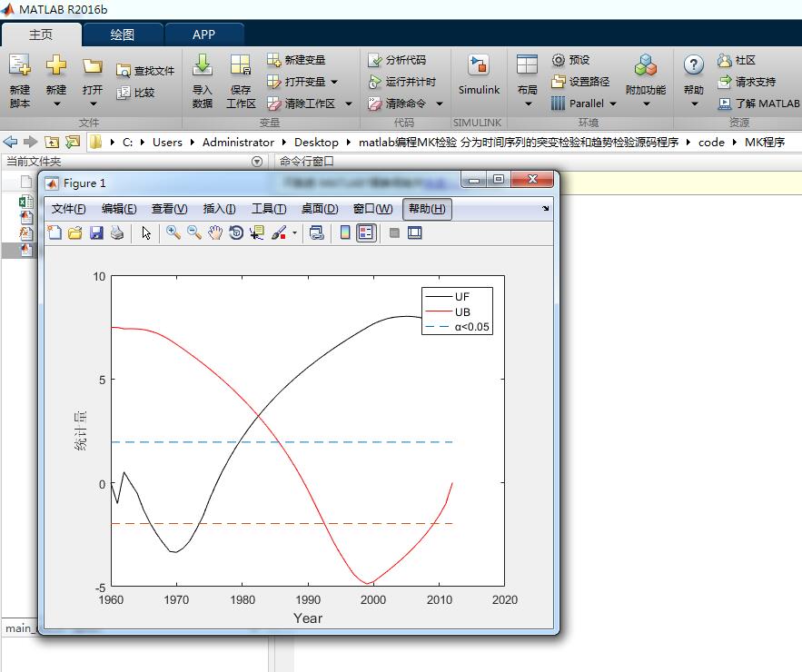
Task: Expand Open Variable (打开变量) dropdown arrow
Action: coord(334,82)
